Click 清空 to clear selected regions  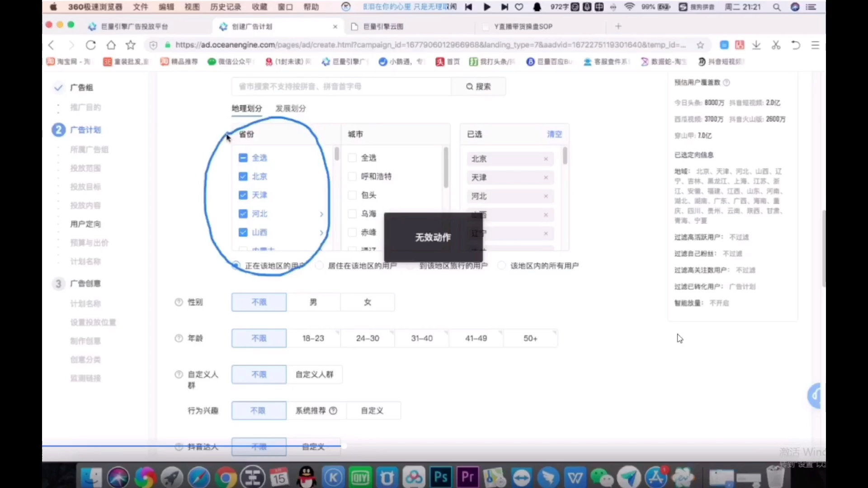tap(554, 134)
